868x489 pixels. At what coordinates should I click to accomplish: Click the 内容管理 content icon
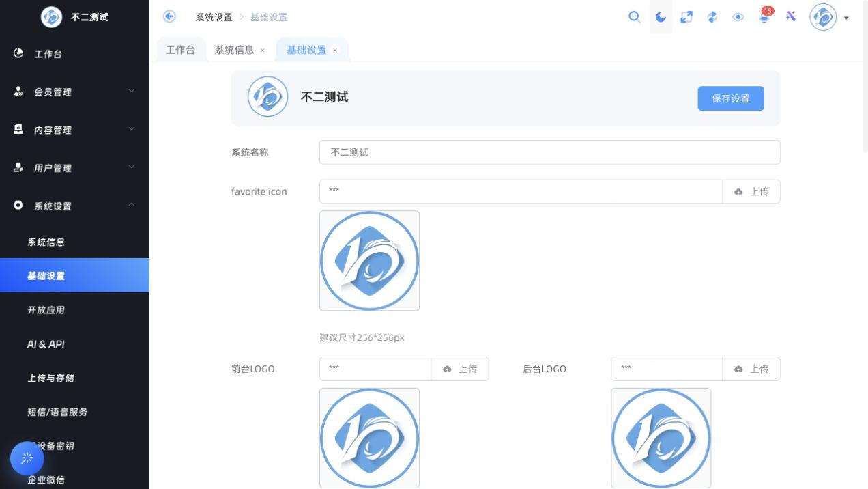click(18, 129)
